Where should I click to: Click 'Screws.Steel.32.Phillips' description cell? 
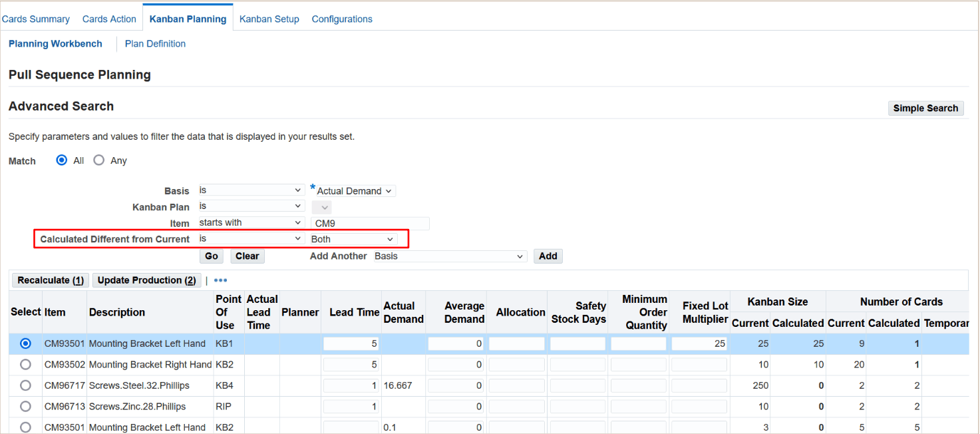(x=139, y=385)
